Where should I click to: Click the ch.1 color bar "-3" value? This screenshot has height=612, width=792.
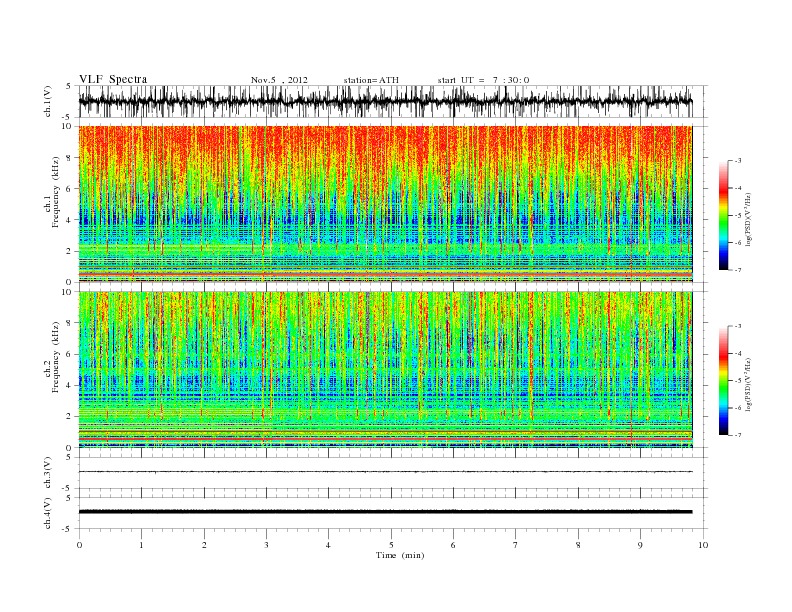coord(738,161)
